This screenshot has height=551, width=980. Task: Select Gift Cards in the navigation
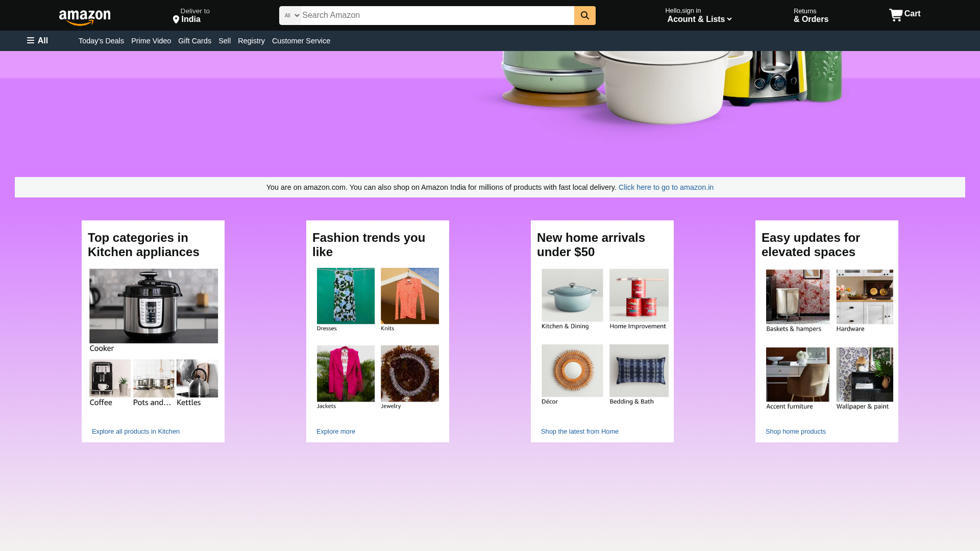[x=194, y=41]
